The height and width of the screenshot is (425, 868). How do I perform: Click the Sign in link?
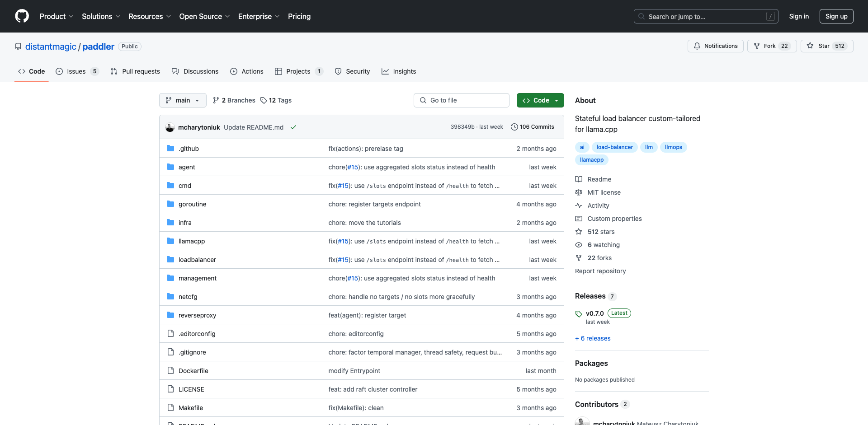(799, 16)
